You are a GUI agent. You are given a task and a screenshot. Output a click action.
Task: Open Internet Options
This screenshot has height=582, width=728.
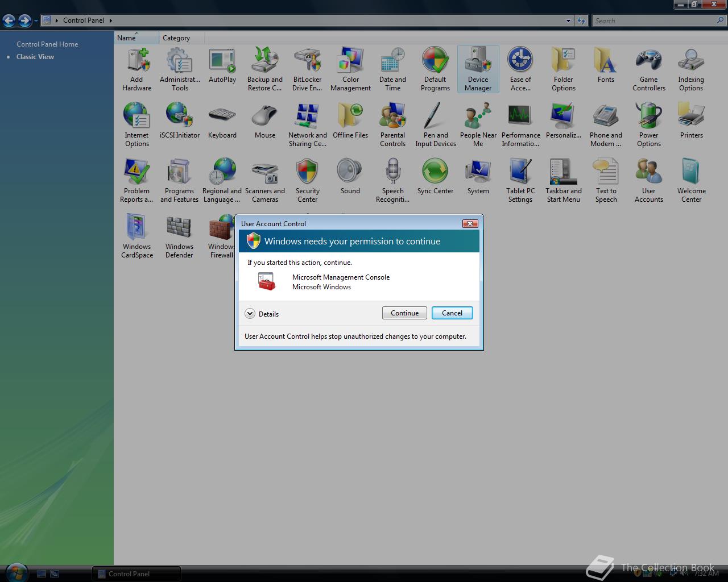[137, 125]
